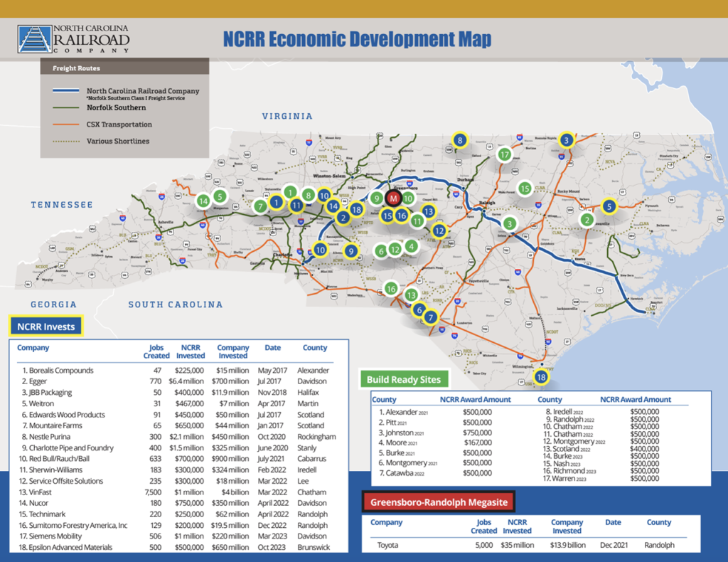Click green marker 16 near South Carolina border
The height and width of the screenshot is (562, 728).
[391, 288]
